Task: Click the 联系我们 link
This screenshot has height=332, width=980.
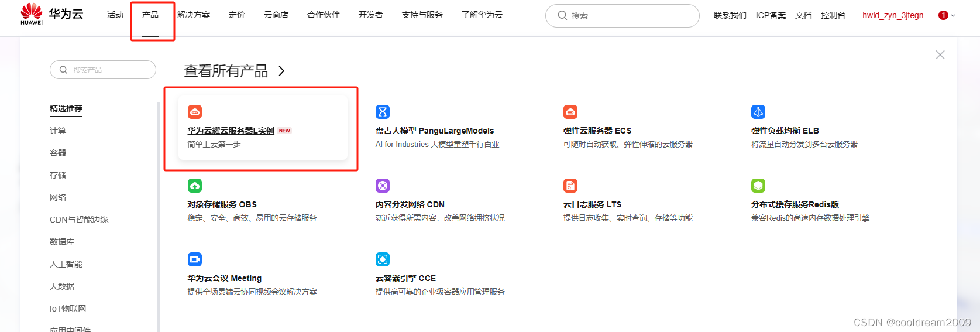Action: coord(730,15)
